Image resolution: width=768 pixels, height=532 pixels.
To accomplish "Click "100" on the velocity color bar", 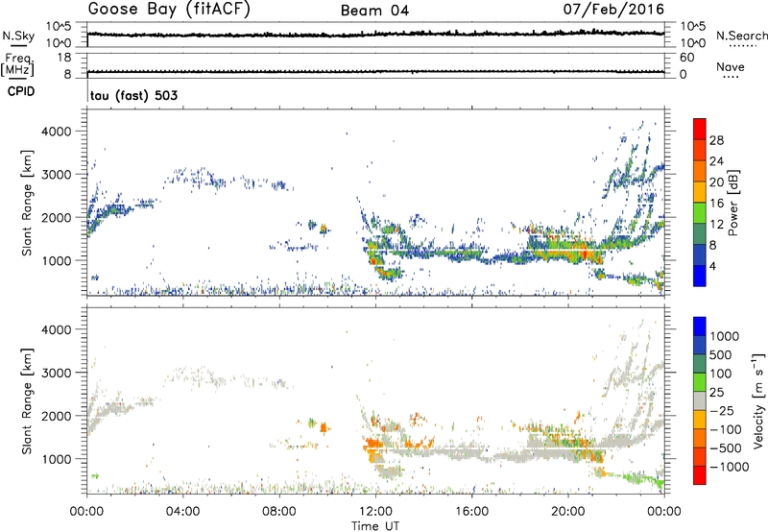I will point(721,374).
